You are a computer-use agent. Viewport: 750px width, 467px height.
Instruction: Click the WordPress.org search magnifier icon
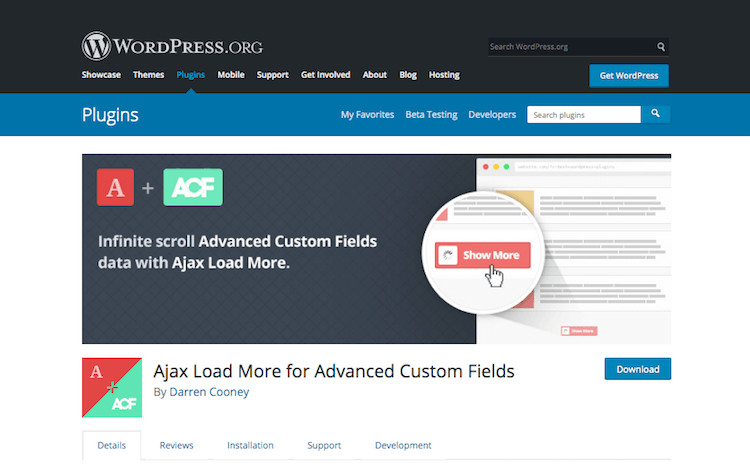[x=661, y=46]
